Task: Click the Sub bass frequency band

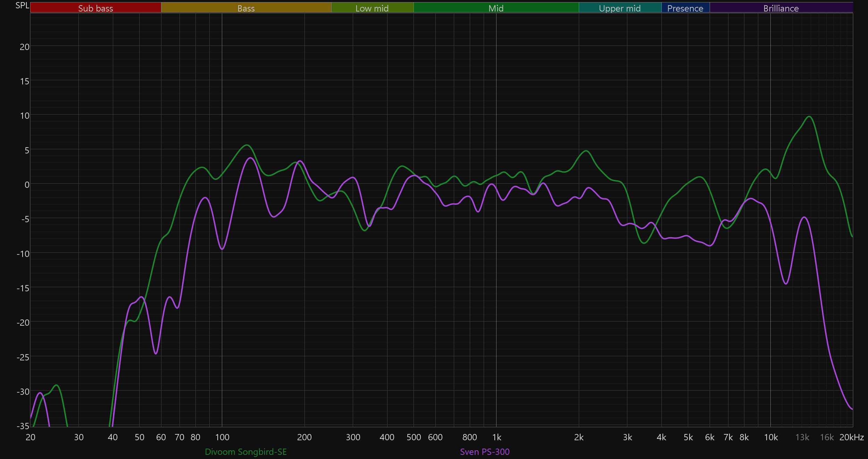Action: click(95, 8)
